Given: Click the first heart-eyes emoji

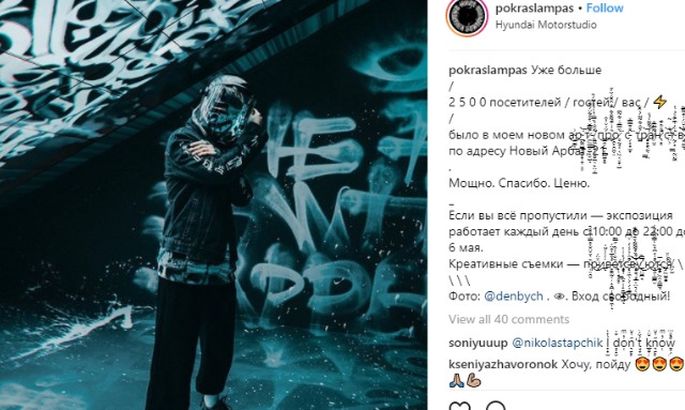Looking at the screenshot, I should click(x=642, y=364).
